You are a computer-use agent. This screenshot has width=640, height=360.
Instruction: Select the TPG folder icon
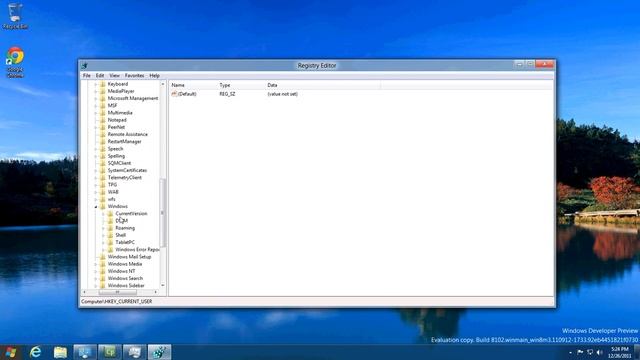(103, 185)
